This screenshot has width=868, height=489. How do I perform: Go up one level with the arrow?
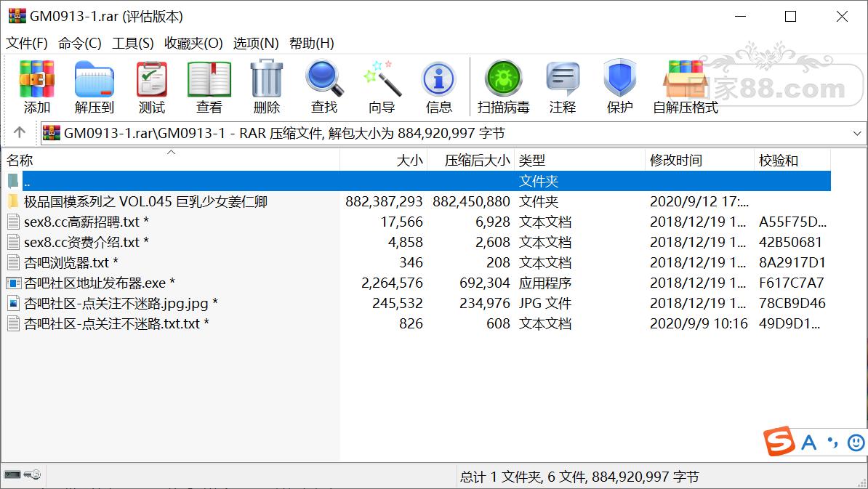pos(20,132)
